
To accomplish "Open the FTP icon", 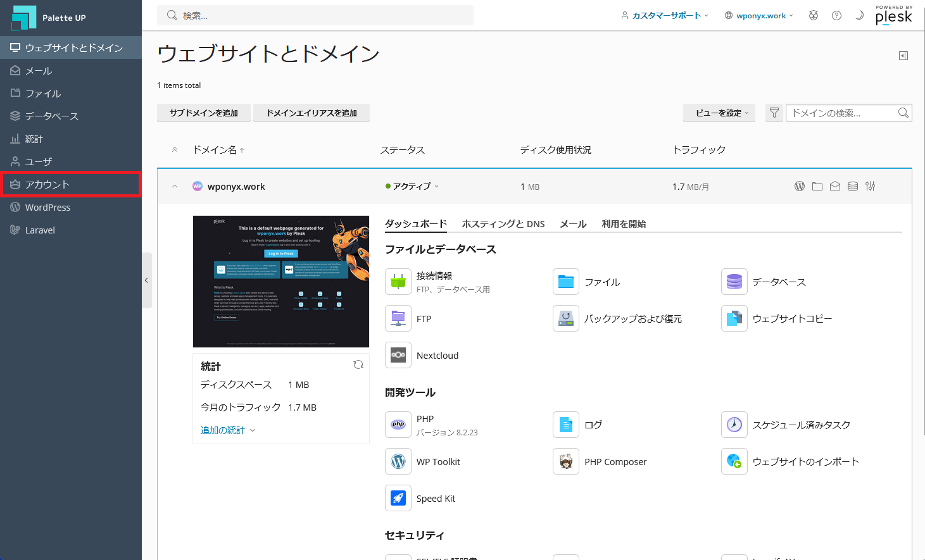I will click(x=398, y=318).
